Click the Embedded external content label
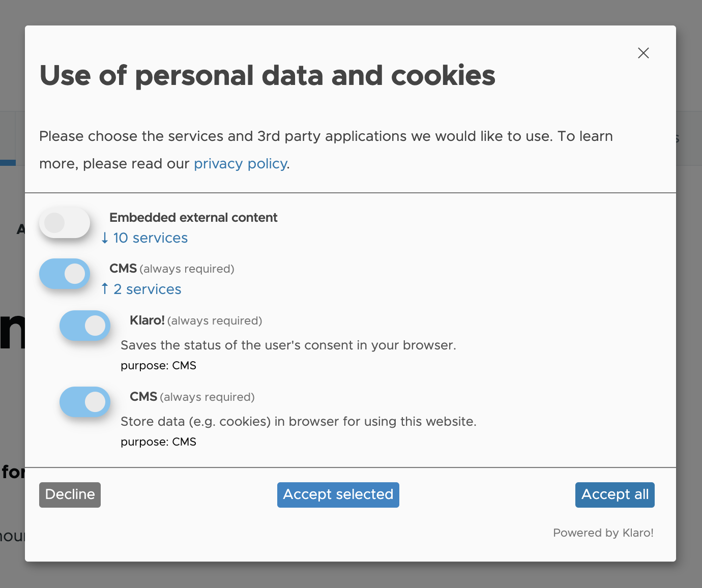The width and height of the screenshot is (702, 588). coord(193,218)
